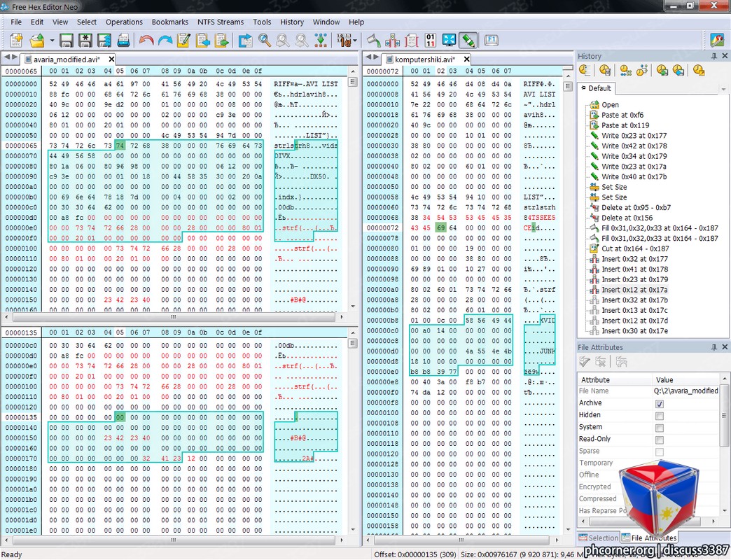
Task: Click the red Undo arrow icon
Action: (146, 41)
